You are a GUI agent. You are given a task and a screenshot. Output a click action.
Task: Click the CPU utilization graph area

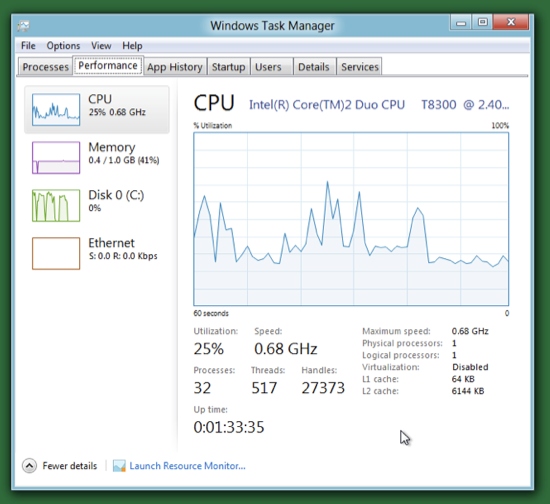(x=351, y=219)
